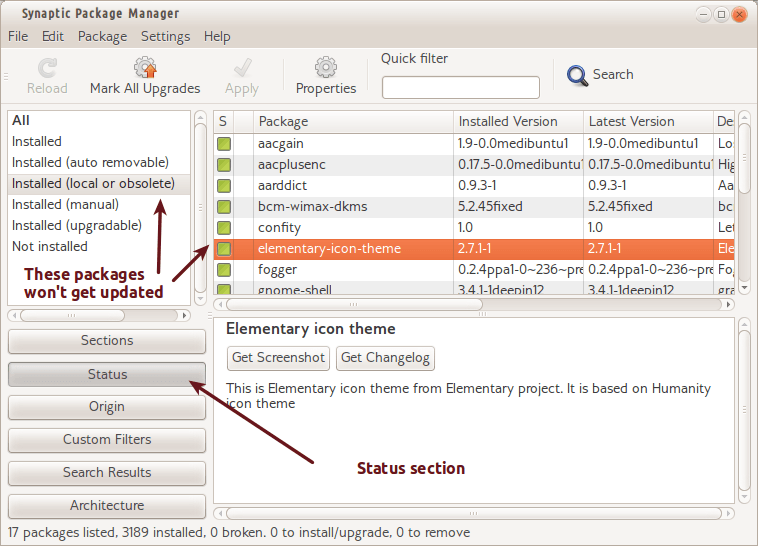Screen dimensions: 758x546
Task: Open package Properties gear icon
Action: (326, 68)
